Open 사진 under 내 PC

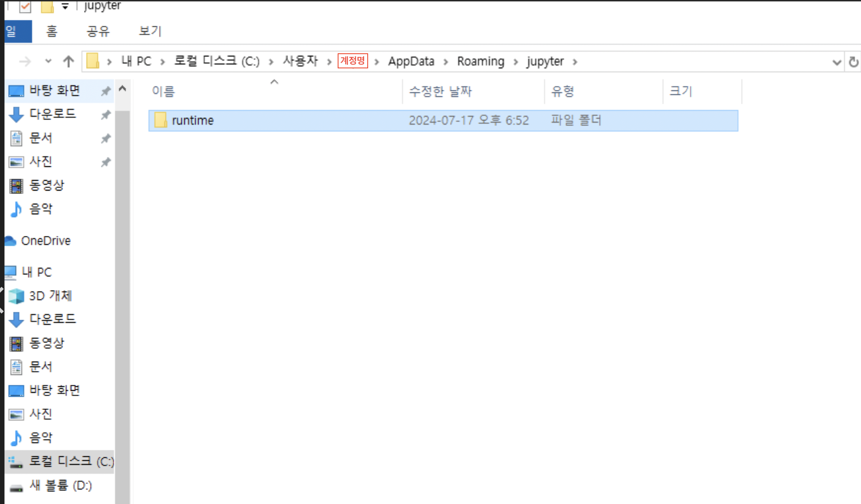coord(41,414)
